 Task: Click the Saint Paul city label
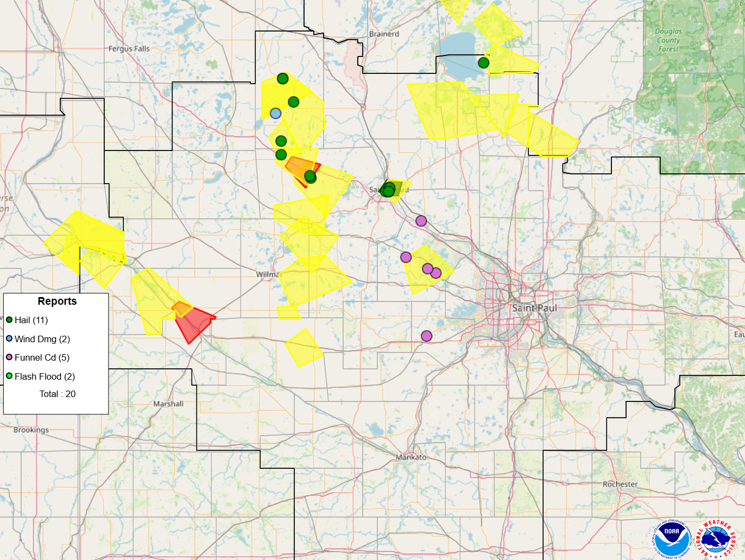click(x=534, y=308)
